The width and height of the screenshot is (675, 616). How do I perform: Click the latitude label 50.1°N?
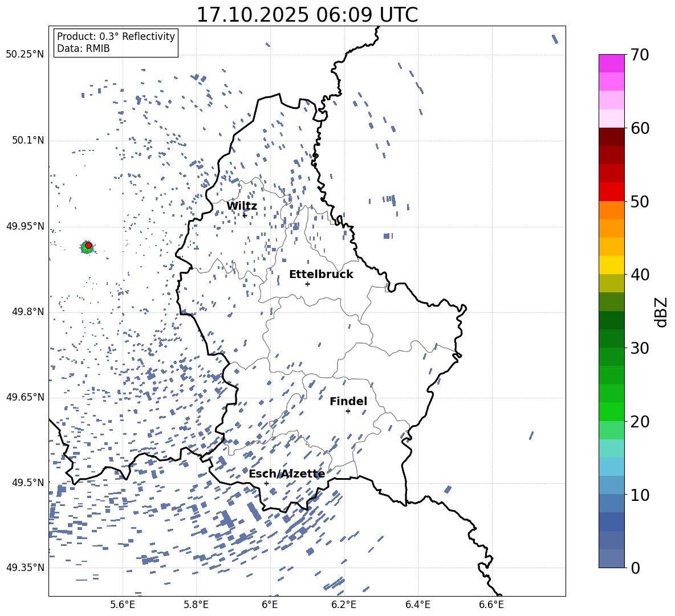[x=28, y=141]
